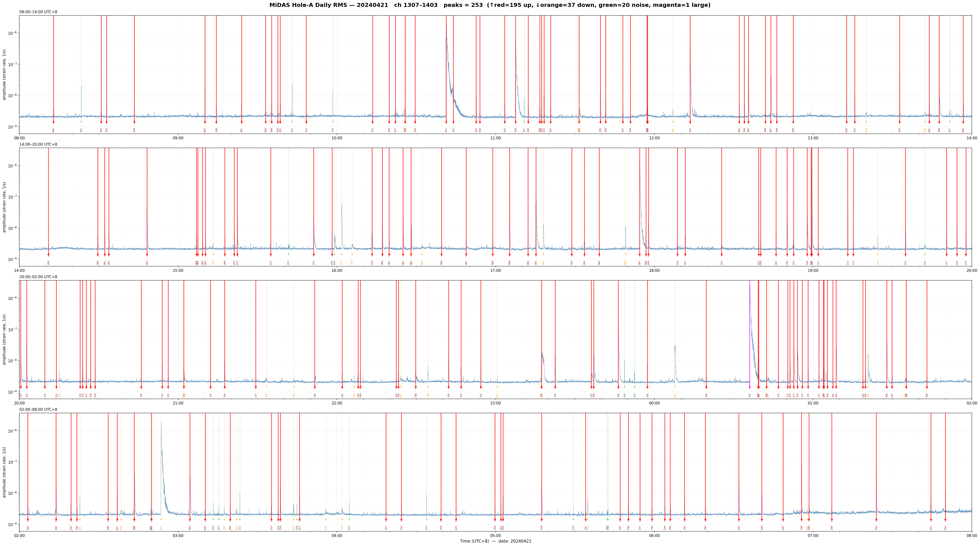Select the red peak label "212"

pos(272,528)
